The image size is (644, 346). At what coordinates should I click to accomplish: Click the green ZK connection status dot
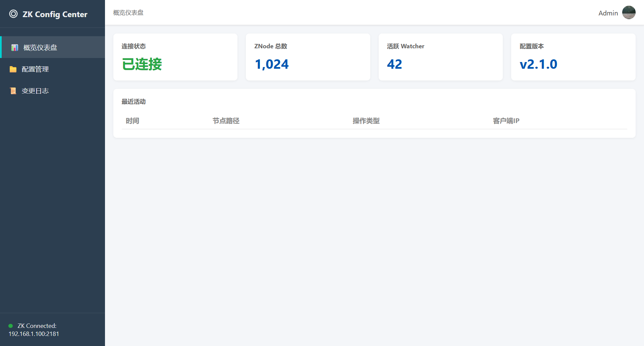(x=11, y=326)
